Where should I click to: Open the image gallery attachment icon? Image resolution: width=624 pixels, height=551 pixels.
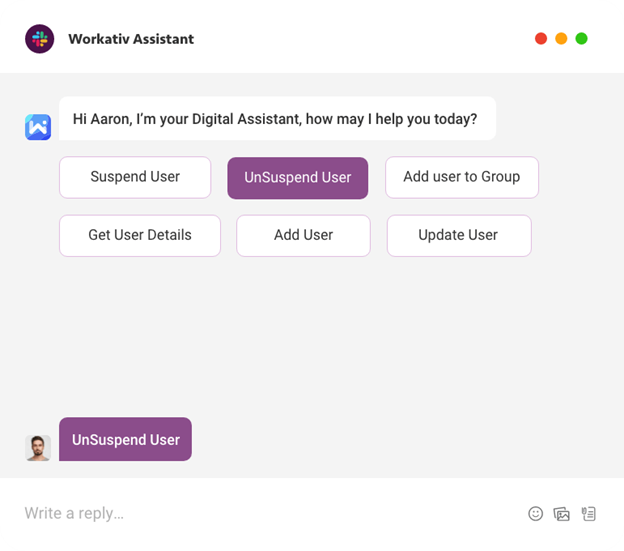pyautogui.click(x=562, y=513)
